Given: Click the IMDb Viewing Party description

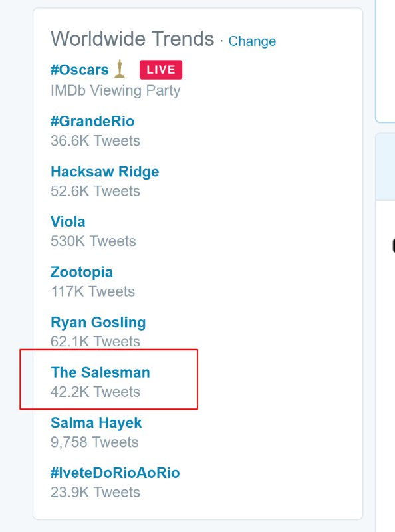Looking at the screenshot, I should tap(114, 90).
